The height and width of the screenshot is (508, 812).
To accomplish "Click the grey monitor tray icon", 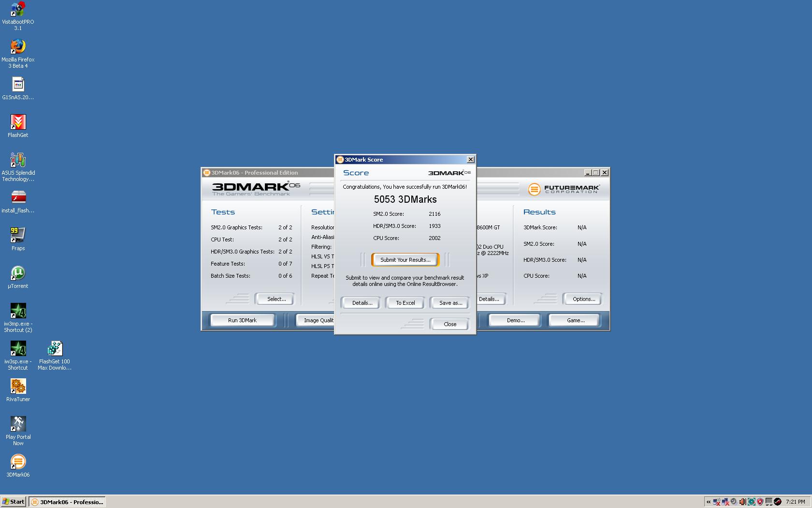I will click(x=769, y=502).
